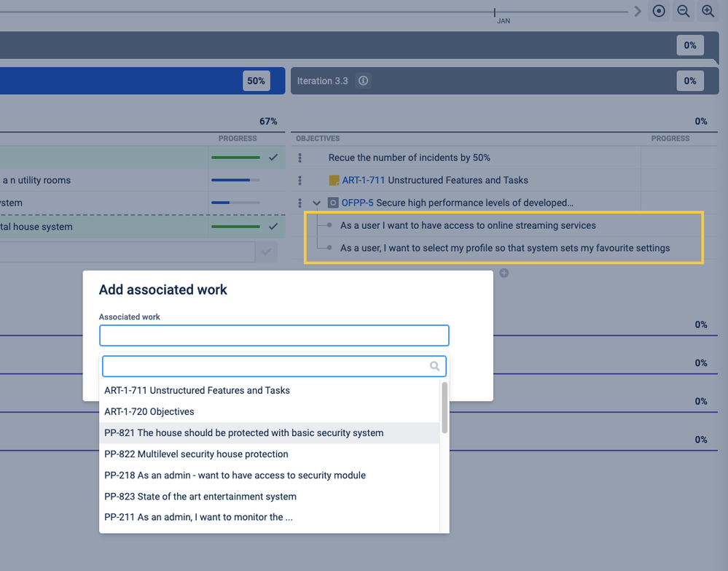Click the Iteration 3.3 0% badge
This screenshot has height=571, width=728.
[690, 81]
